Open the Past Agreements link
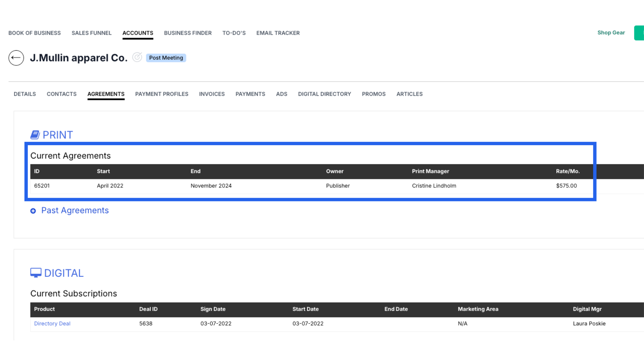This screenshot has height=362, width=644. pyautogui.click(x=75, y=210)
